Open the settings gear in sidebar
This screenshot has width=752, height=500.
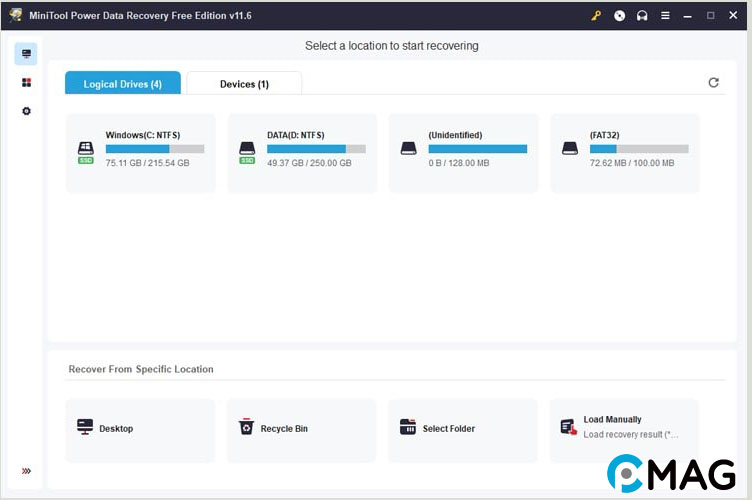coord(26,111)
